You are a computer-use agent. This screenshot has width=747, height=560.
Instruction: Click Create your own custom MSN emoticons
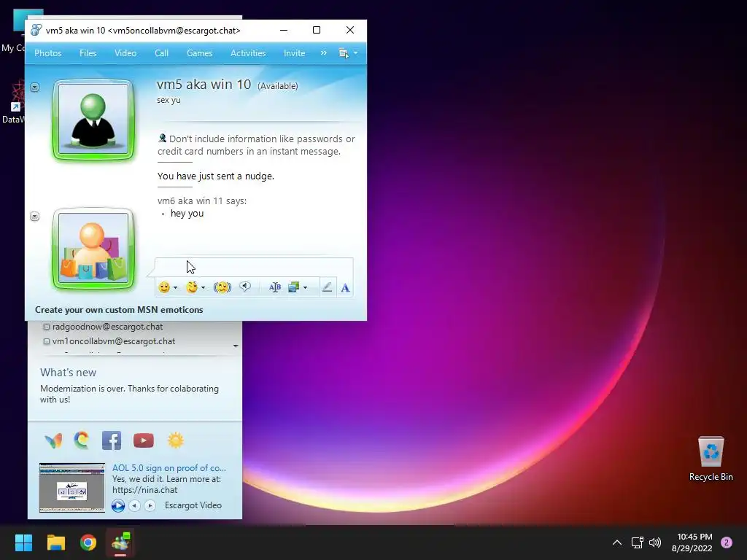click(119, 309)
